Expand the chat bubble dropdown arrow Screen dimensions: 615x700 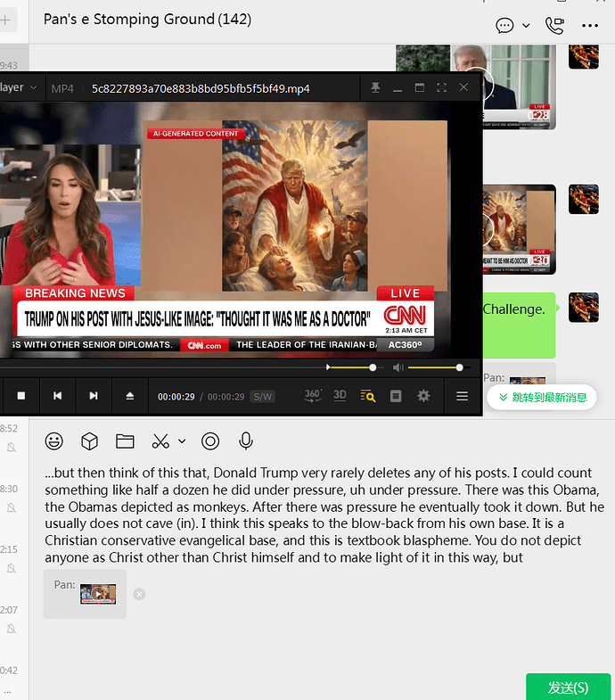[x=526, y=26]
